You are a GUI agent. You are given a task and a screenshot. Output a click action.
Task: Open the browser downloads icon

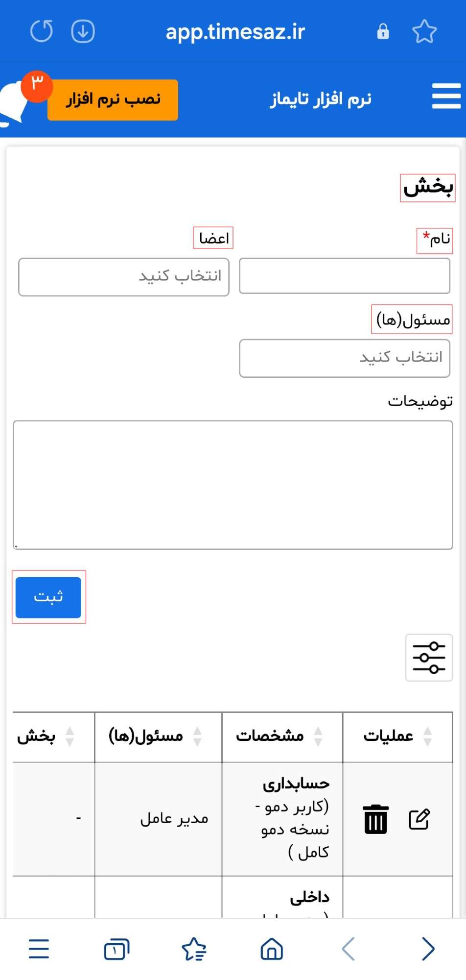pyautogui.click(x=83, y=31)
